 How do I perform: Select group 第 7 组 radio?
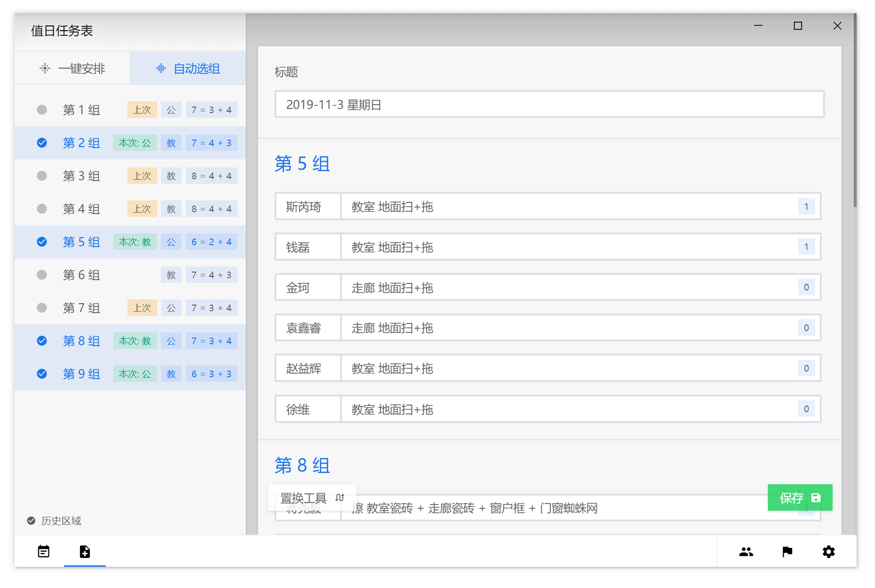[x=42, y=308]
